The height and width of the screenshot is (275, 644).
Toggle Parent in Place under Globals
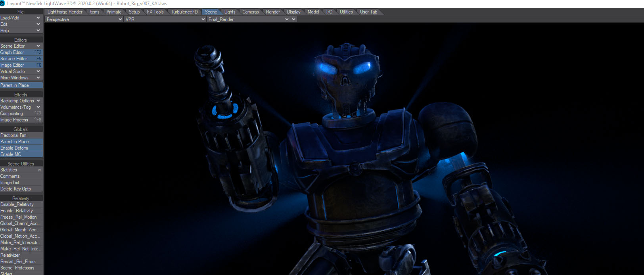tap(21, 142)
